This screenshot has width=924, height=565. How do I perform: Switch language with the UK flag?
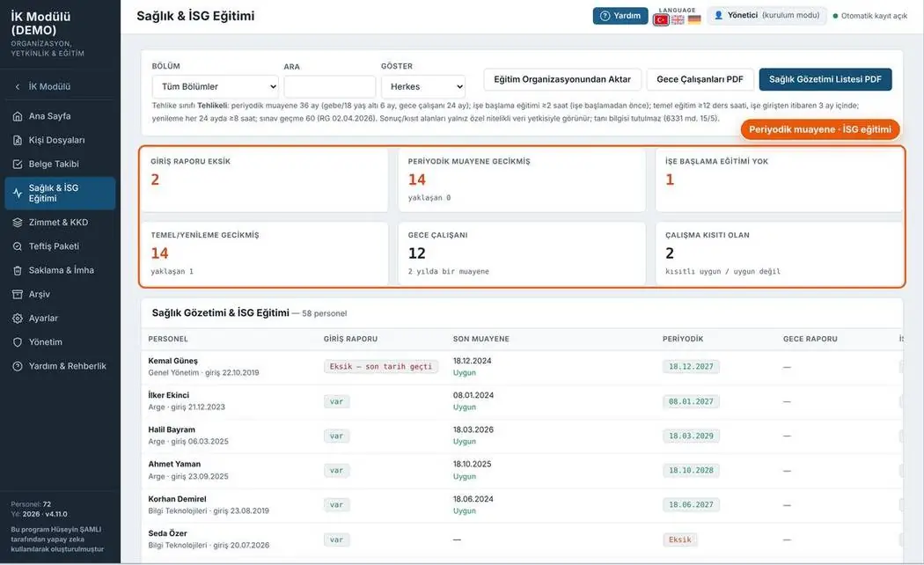[x=678, y=20]
